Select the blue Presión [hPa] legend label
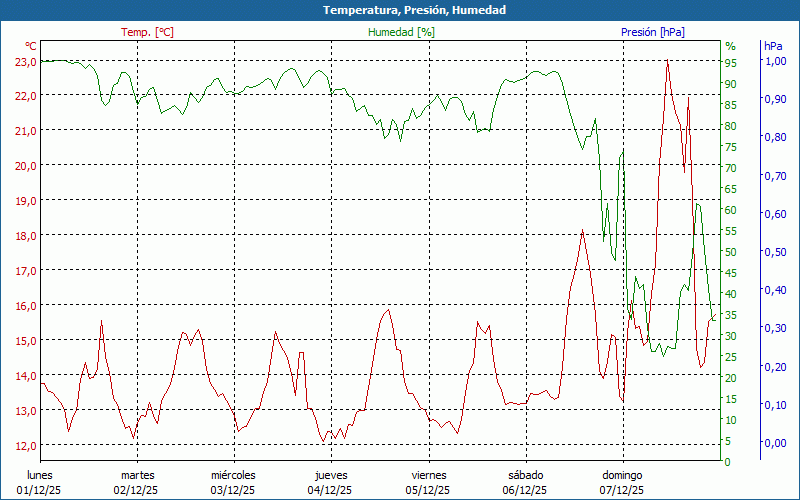 [652, 32]
